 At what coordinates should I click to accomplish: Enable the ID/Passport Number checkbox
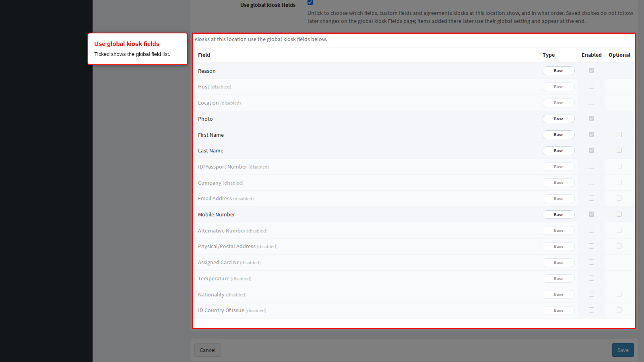tap(591, 166)
